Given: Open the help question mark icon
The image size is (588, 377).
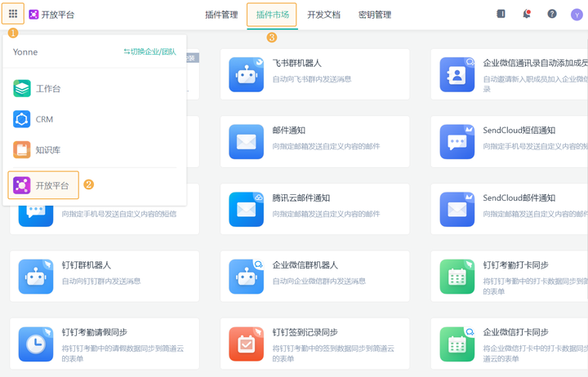Looking at the screenshot, I should [x=551, y=14].
